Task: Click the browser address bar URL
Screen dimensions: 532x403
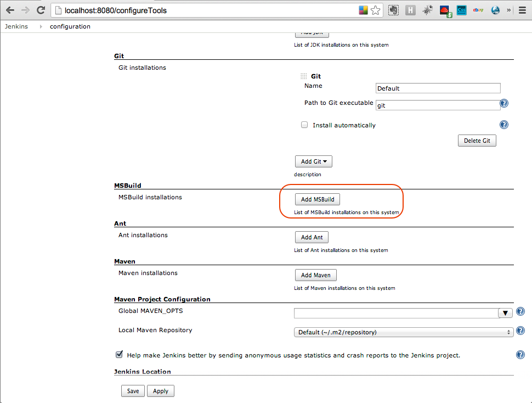Action: 116,10
